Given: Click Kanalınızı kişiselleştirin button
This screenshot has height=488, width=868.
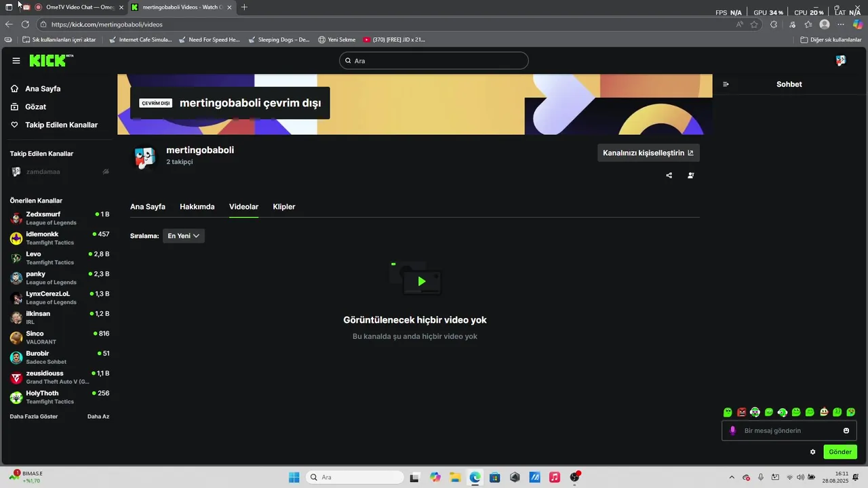Looking at the screenshot, I should (648, 153).
